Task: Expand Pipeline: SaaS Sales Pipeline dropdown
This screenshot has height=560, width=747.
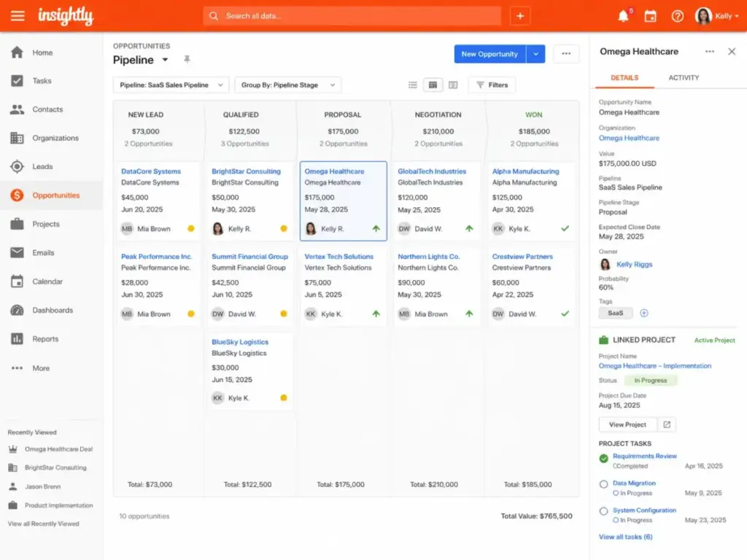Action: click(171, 85)
